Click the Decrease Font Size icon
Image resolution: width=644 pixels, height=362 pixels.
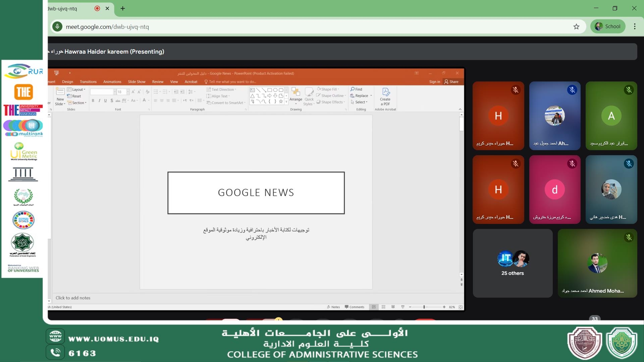click(x=139, y=92)
